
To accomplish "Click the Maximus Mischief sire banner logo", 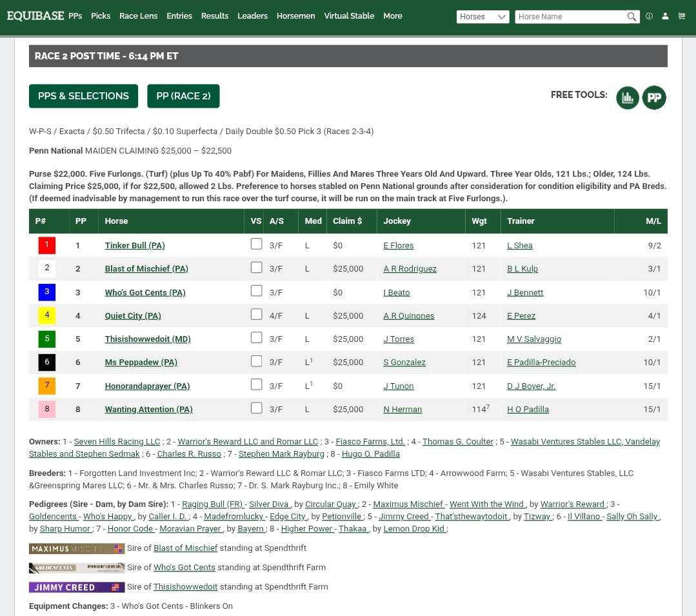I will point(77,548).
